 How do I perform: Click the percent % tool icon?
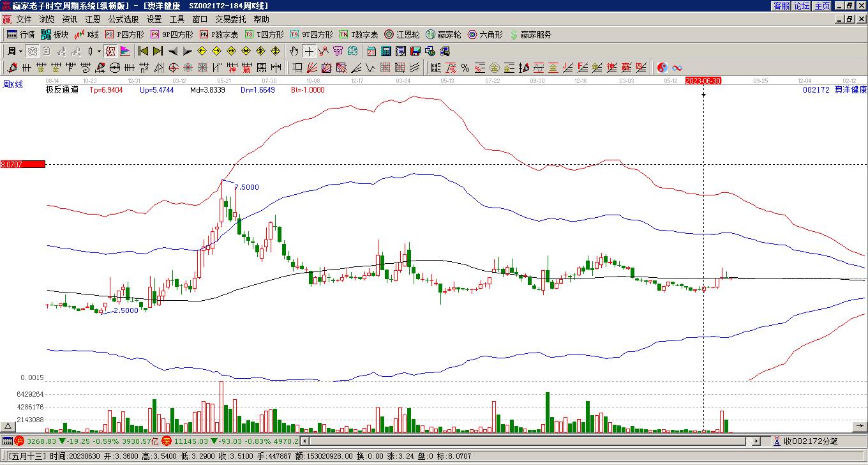pos(465,68)
